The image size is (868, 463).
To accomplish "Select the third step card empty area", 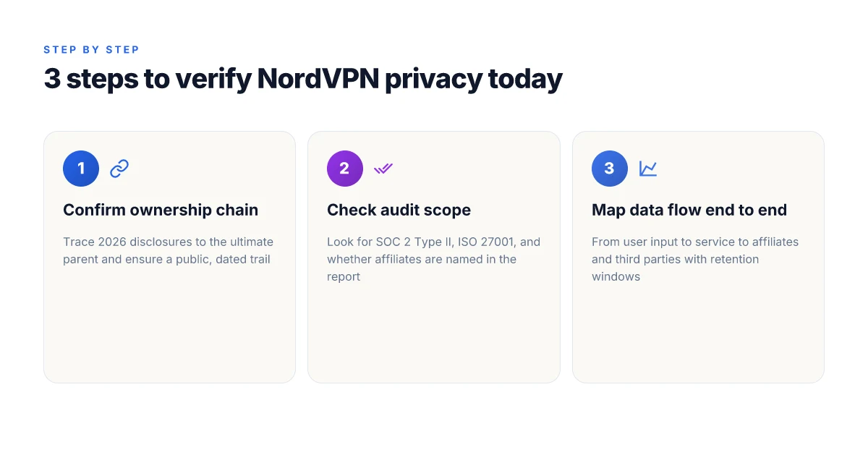I will point(698,333).
